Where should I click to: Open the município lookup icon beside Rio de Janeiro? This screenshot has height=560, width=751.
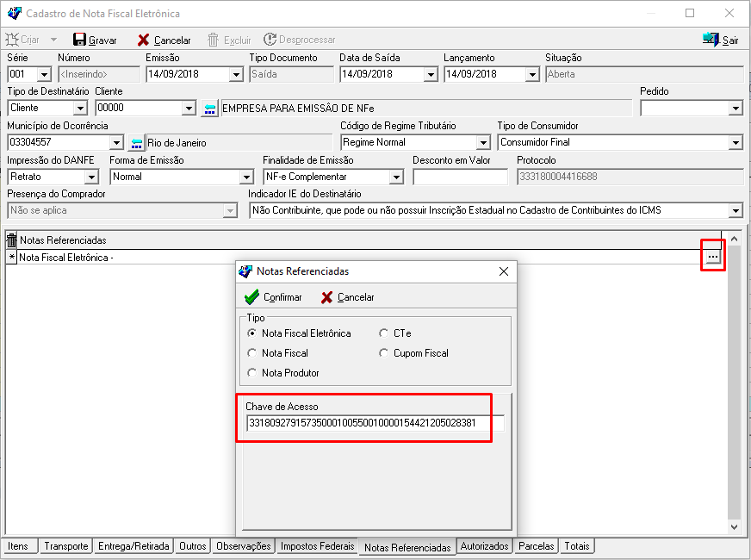[136, 143]
